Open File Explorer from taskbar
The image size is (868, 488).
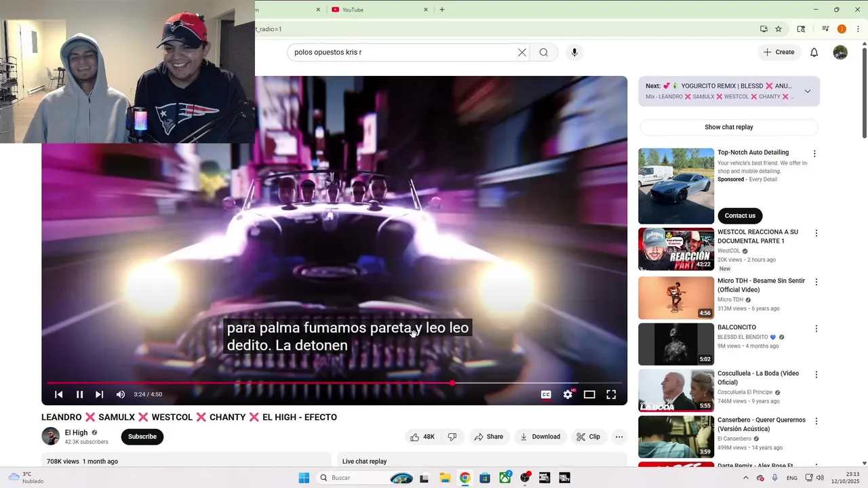pos(445,478)
